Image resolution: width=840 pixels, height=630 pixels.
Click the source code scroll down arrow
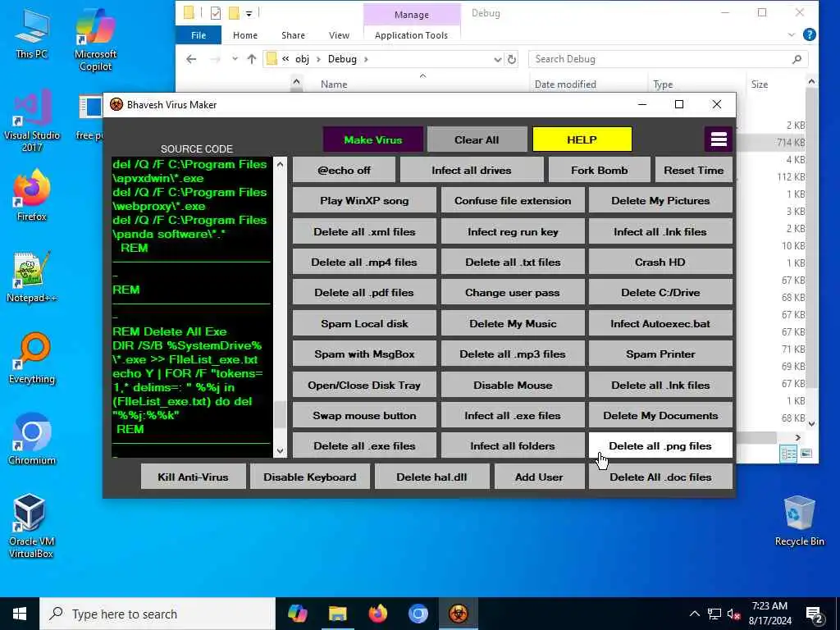pyautogui.click(x=281, y=451)
